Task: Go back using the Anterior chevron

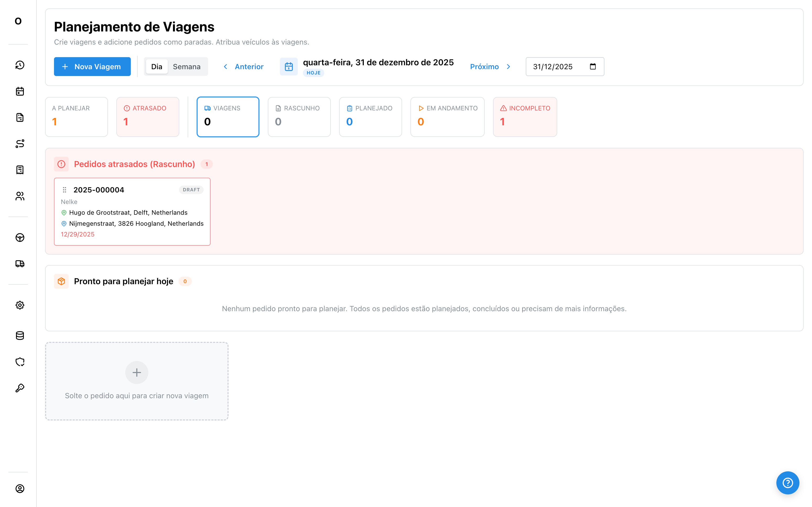Action: point(225,66)
